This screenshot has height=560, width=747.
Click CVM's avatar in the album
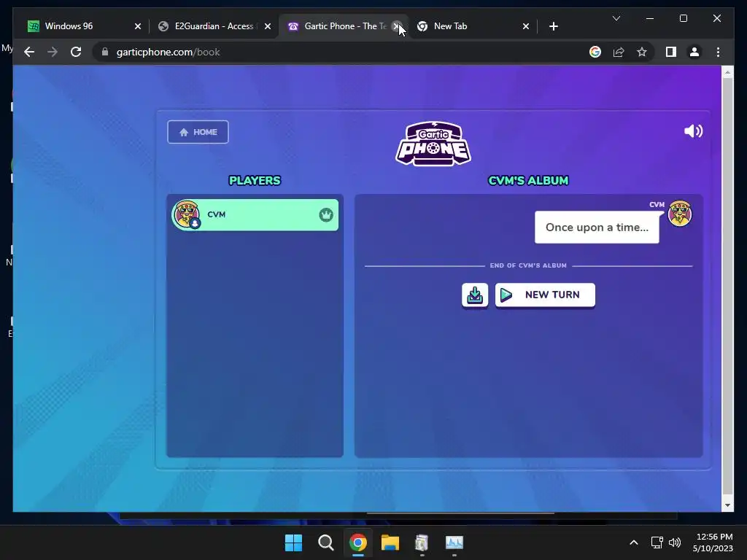pyautogui.click(x=680, y=213)
